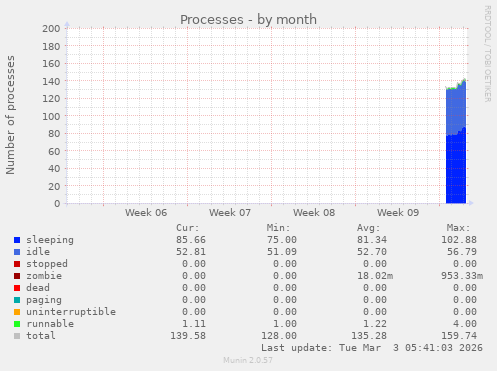This screenshot has height=371, width=497.
Task: Click idle max value 56.79
Action: pyautogui.click(x=462, y=252)
